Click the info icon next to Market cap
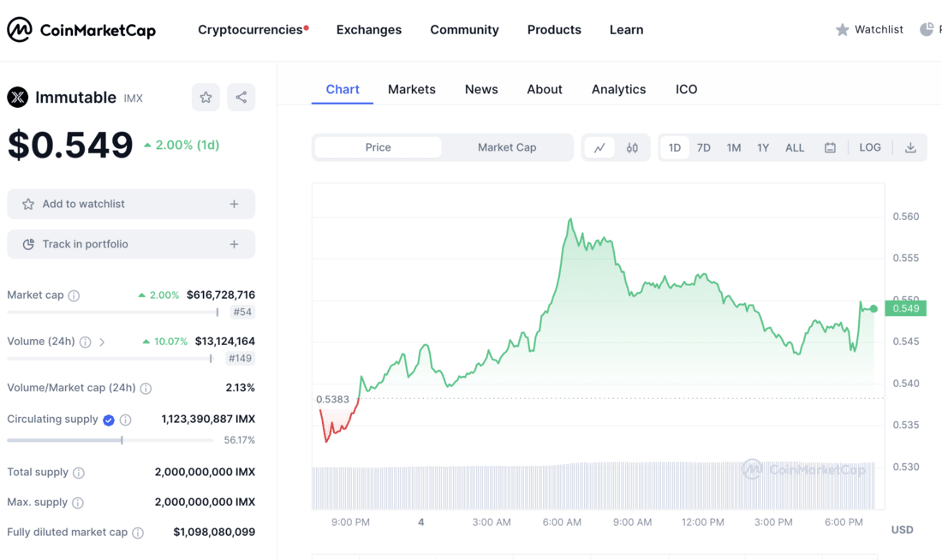Viewport: 942px width, 560px height. pos(74,295)
